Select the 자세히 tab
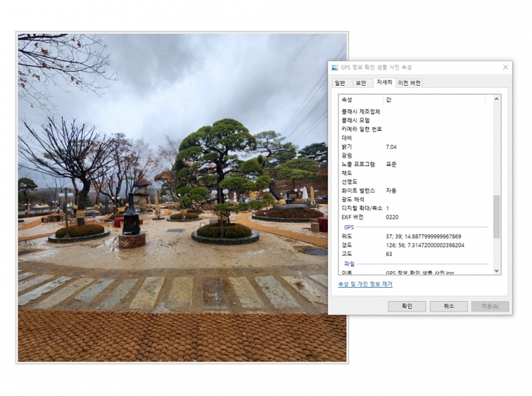The height and width of the screenshot is (396, 532). pos(384,82)
